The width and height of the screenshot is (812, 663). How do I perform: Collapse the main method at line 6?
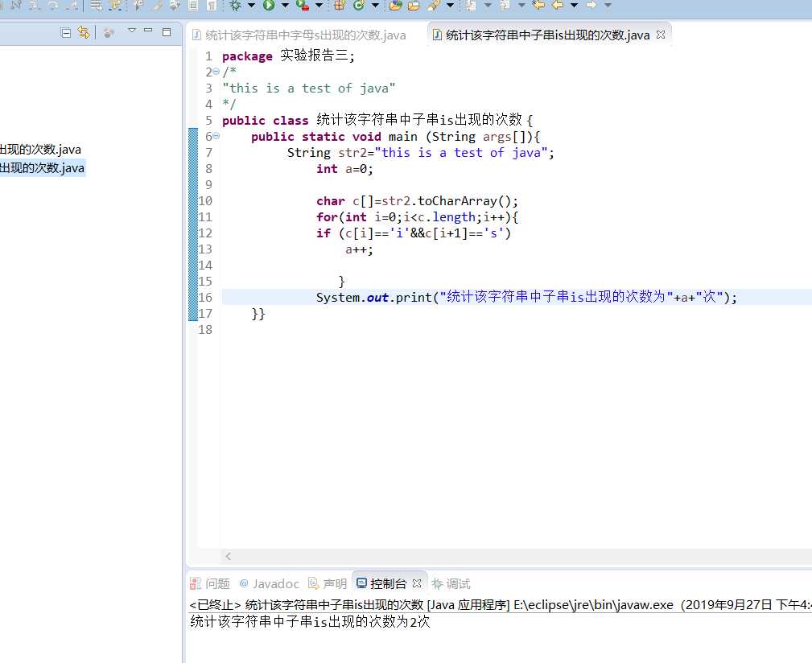pyautogui.click(x=216, y=136)
